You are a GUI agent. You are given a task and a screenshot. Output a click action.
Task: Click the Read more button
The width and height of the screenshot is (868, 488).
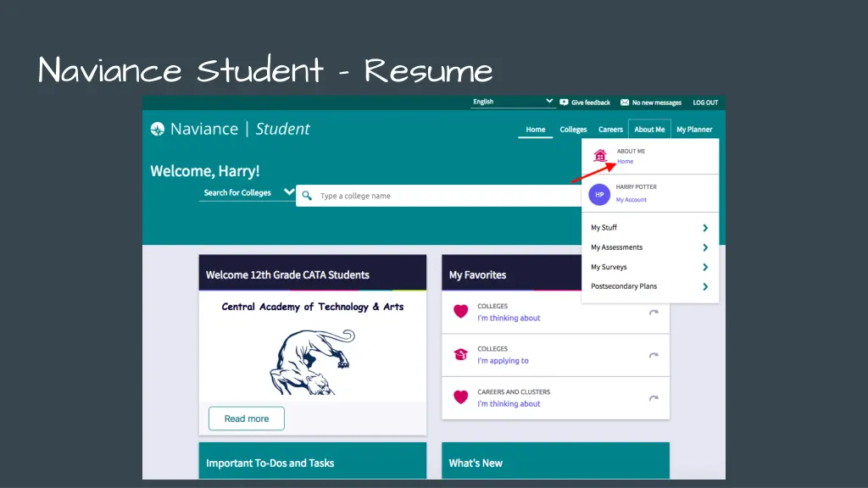click(x=247, y=419)
